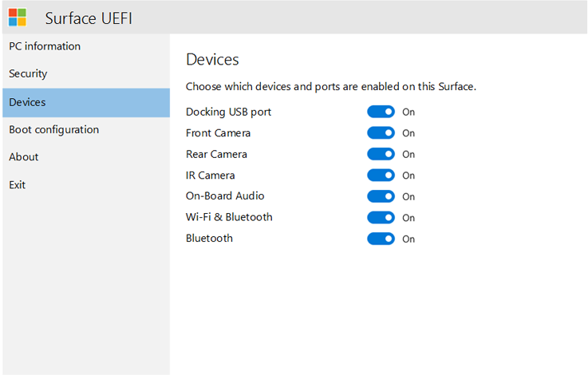This screenshot has width=588, height=375.
Task: Show the About page
Action: click(x=24, y=157)
